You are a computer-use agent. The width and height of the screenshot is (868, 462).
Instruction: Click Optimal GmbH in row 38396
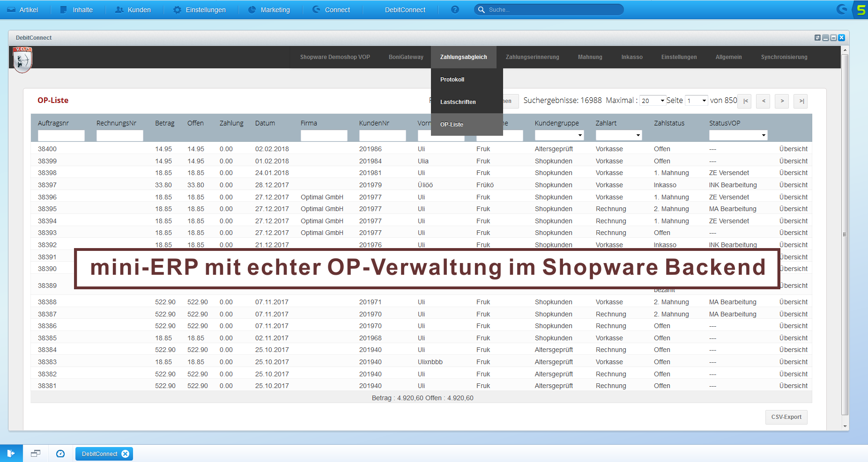322,197
